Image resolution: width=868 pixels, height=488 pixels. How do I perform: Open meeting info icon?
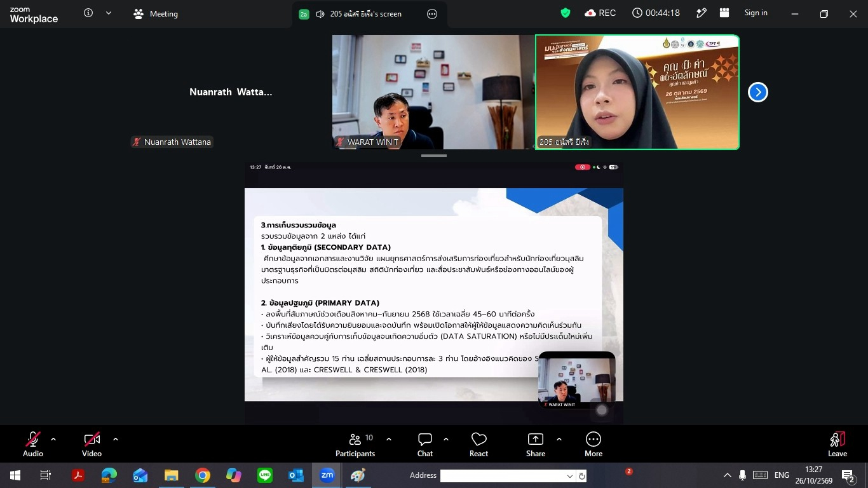coord(88,13)
